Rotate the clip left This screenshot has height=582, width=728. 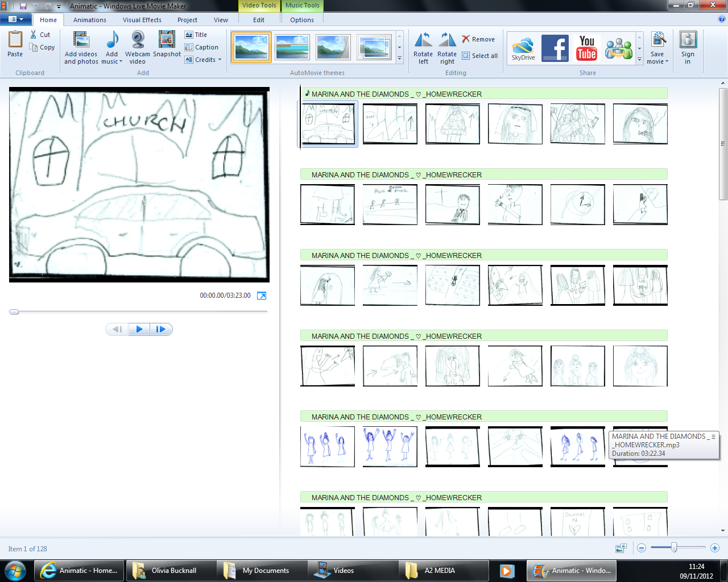pos(423,48)
